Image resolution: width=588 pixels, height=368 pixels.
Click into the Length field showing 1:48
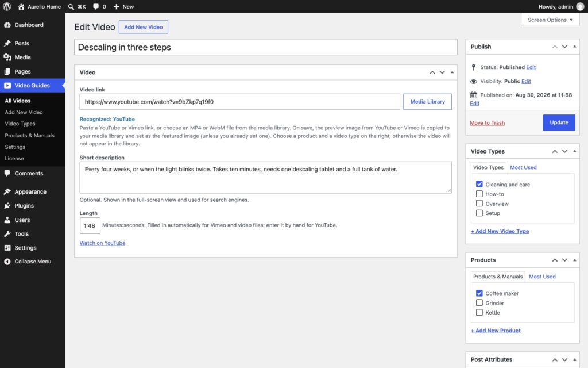click(x=90, y=225)
